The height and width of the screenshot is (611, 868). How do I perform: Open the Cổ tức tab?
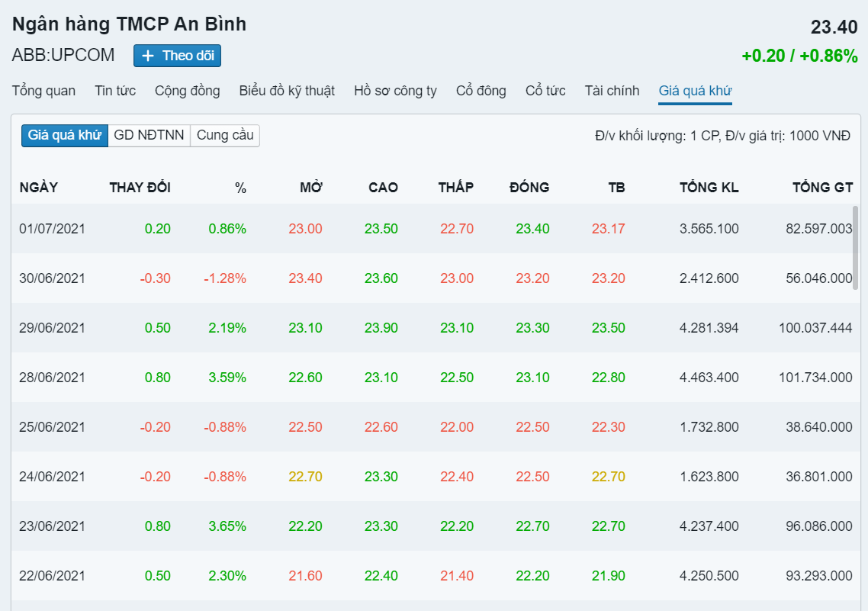[x=545, y=91]
